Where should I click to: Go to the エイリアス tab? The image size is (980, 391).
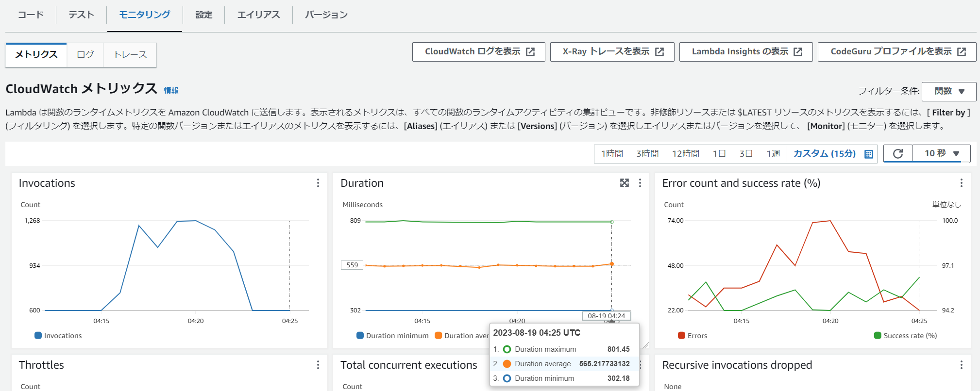click(258, 15)
